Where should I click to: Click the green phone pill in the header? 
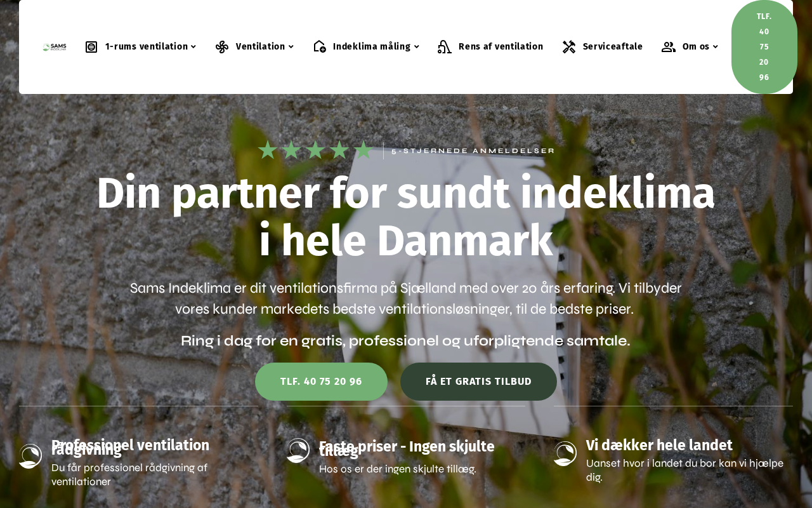pos(764,47)
